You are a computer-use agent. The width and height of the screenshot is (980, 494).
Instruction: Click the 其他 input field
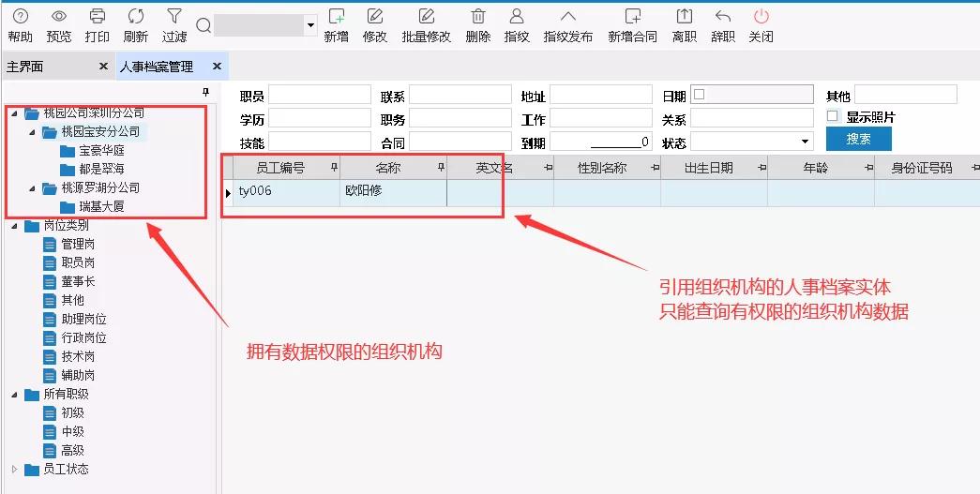click(906, 95)
